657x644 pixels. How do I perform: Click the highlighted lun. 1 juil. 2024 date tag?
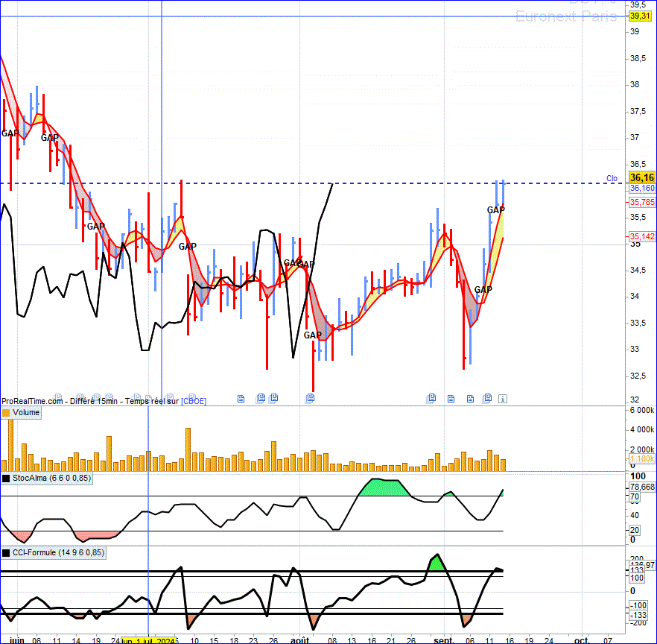pos(148,641)
